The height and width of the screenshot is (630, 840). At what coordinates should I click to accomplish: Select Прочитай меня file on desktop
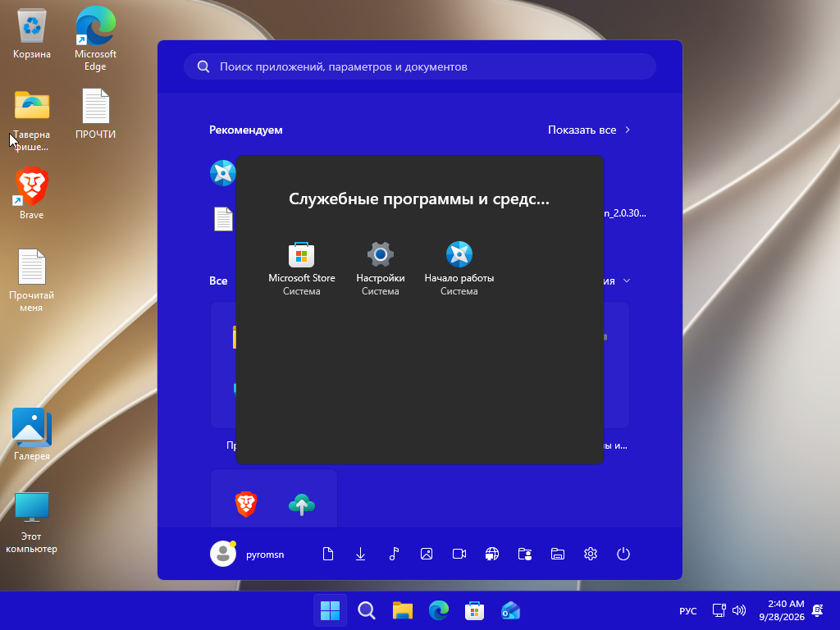point(32,281)
